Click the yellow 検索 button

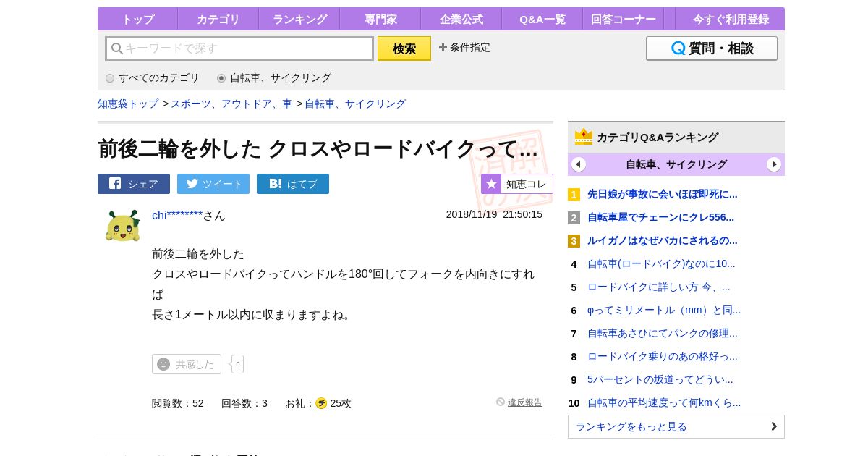click(x=404, y=48)
